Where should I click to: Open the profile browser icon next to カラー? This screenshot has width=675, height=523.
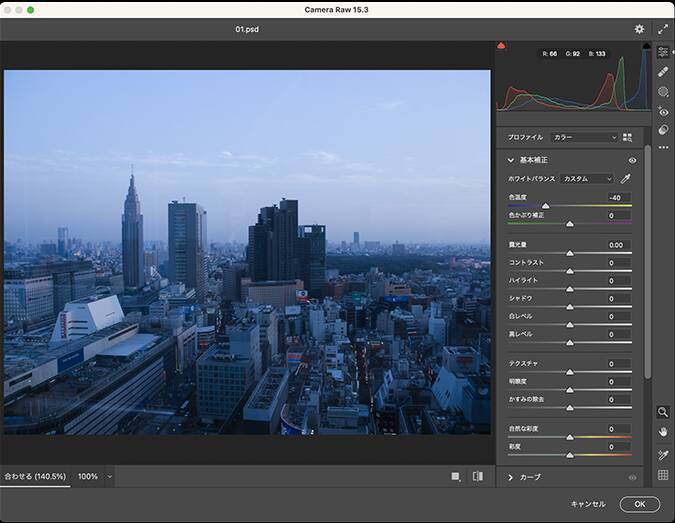(628, 137)
